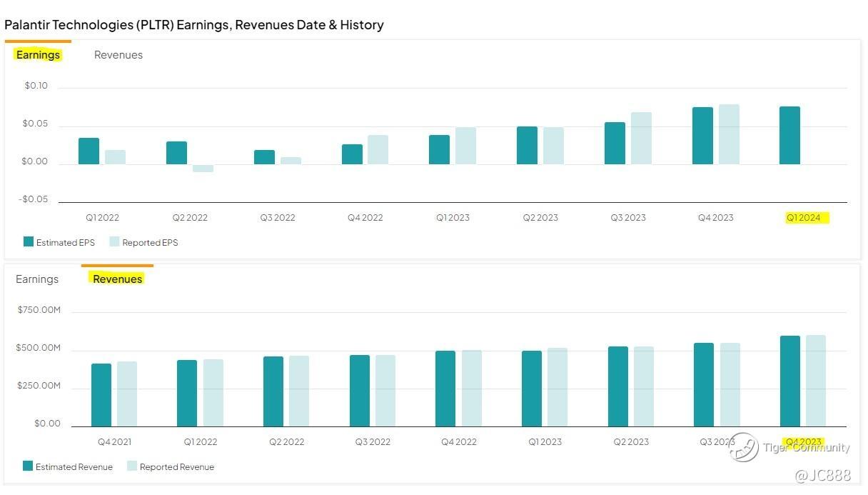Select the Q3 2023 estimated revenue bar
This screenshot has height=495, width=868.
pos(704,385)
